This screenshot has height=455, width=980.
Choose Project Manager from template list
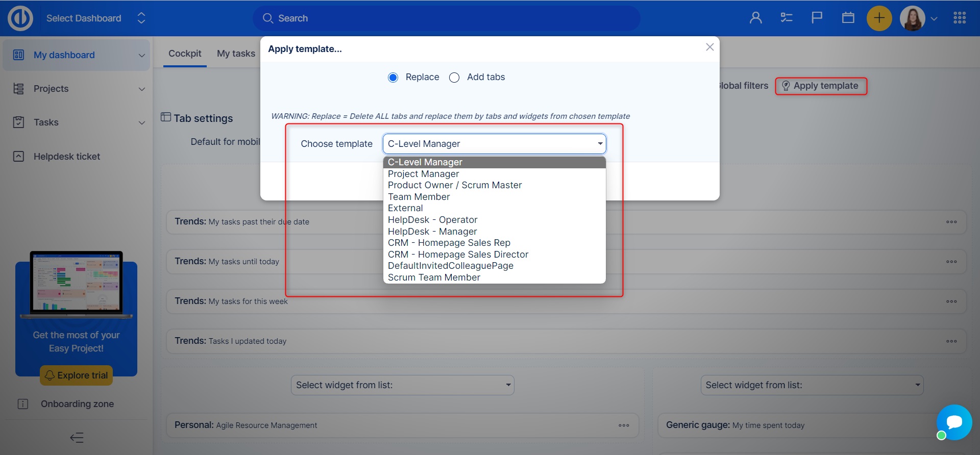(x=423, y=174)
